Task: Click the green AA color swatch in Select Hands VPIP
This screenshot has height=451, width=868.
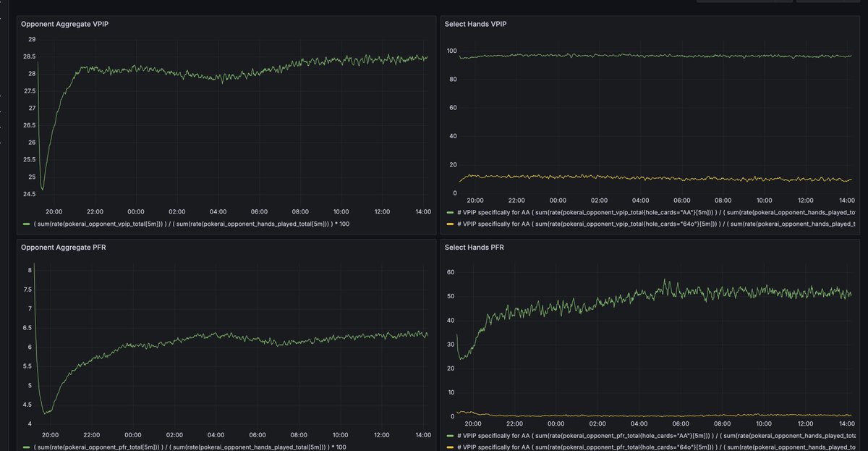Action: tap(450, 213)
